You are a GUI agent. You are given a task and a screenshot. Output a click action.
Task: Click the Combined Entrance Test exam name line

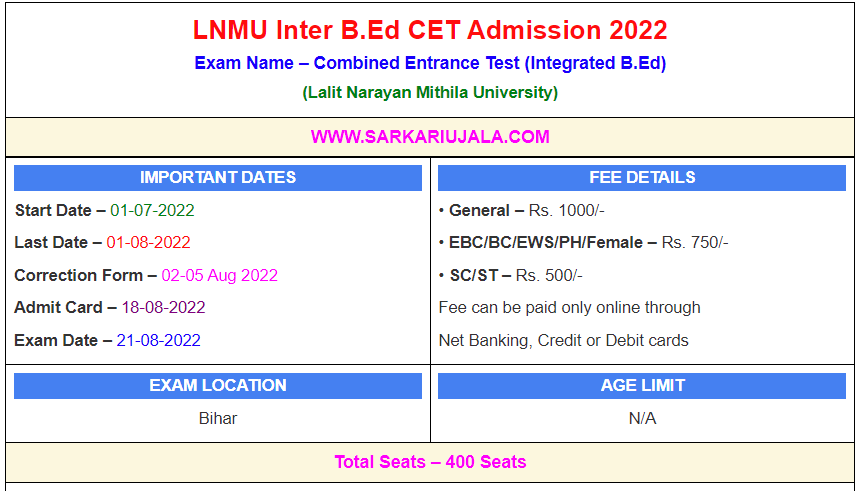point(430,63)
